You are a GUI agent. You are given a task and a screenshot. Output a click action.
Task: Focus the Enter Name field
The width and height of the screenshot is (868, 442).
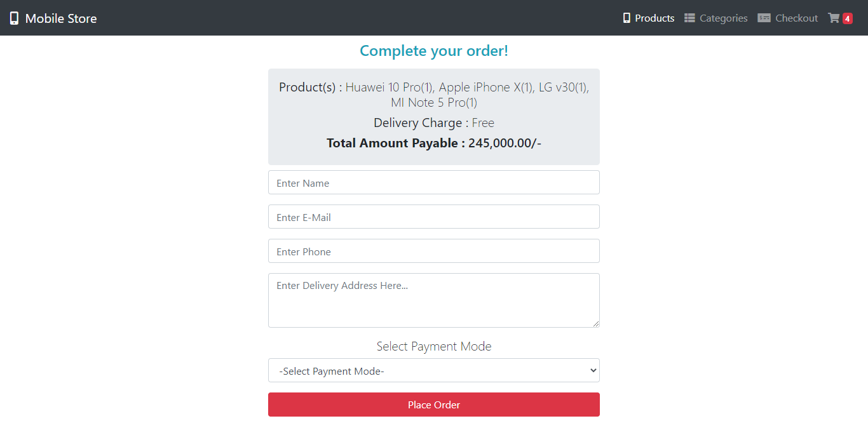[434, 182]
